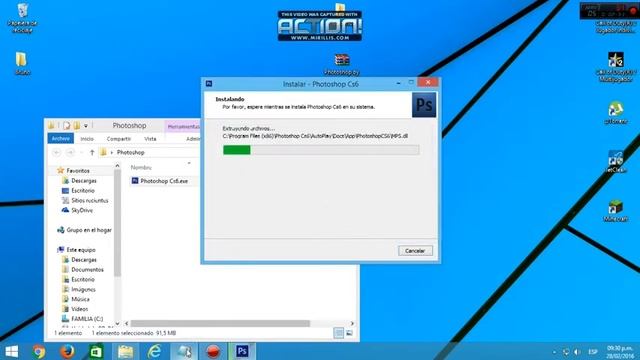
Task: Open Música under Este equipo
Action: pyautogui.click(x=80, y=299)
